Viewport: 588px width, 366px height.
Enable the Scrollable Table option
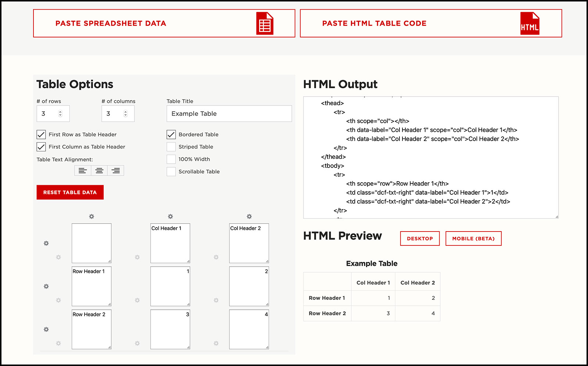[171, 172]
